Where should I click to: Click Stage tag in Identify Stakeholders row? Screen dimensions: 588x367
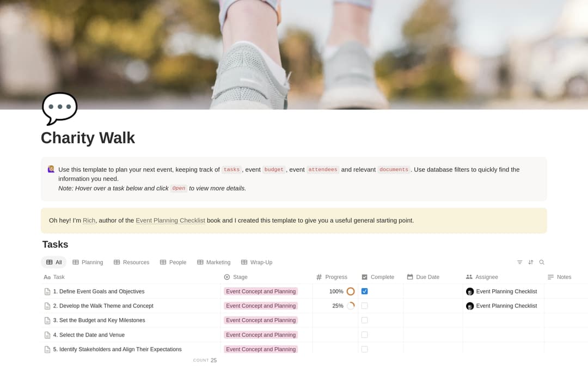261,350
